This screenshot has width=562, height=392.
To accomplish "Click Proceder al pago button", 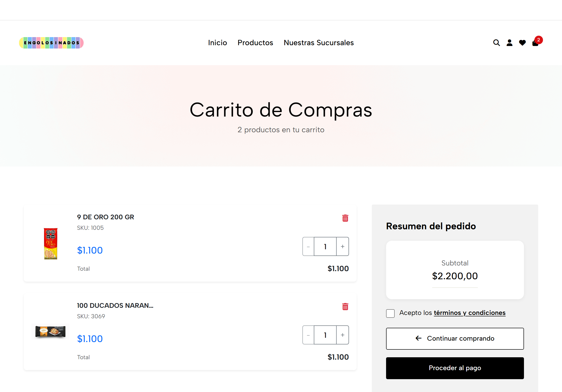I will pyautogui.click(x=455, y=368).
